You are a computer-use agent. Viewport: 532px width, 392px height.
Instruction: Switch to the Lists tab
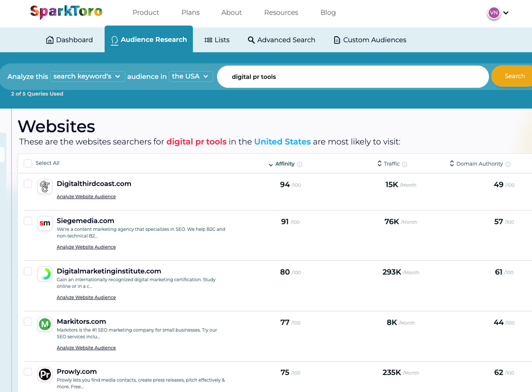pyautogui.click(x=217, y=40)
